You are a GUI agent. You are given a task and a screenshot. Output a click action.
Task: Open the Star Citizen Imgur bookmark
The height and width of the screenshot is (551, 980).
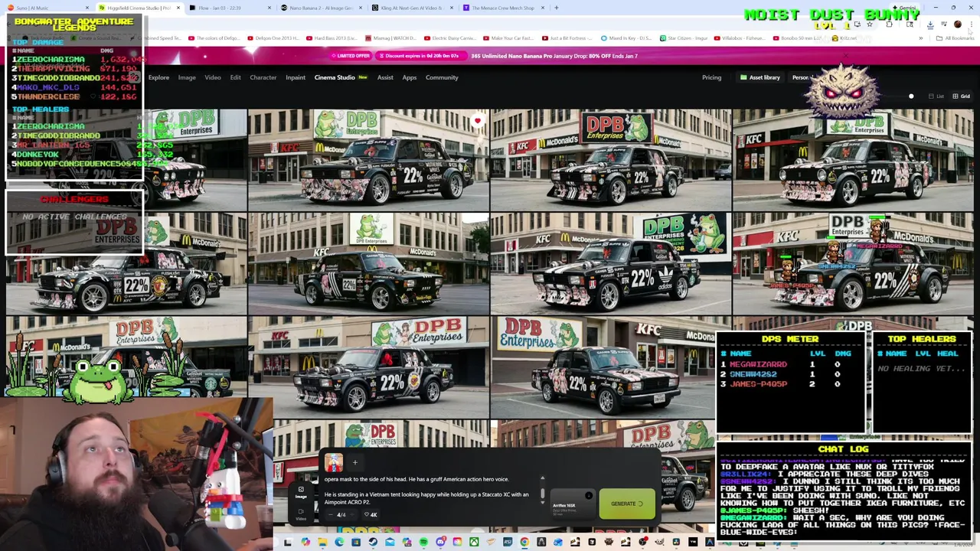click(684, 37)
